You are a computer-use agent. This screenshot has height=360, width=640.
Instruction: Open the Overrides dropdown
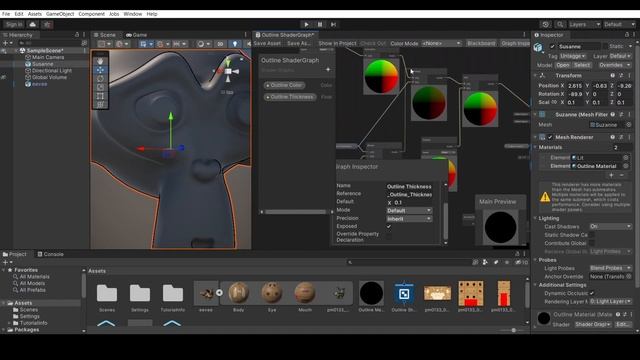[615, 65]
